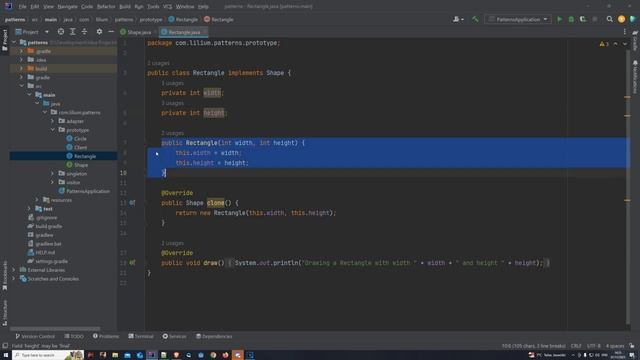Start debugging with the bug icon
This screenshot has height=360, width=640.
(x=571, y=19)
